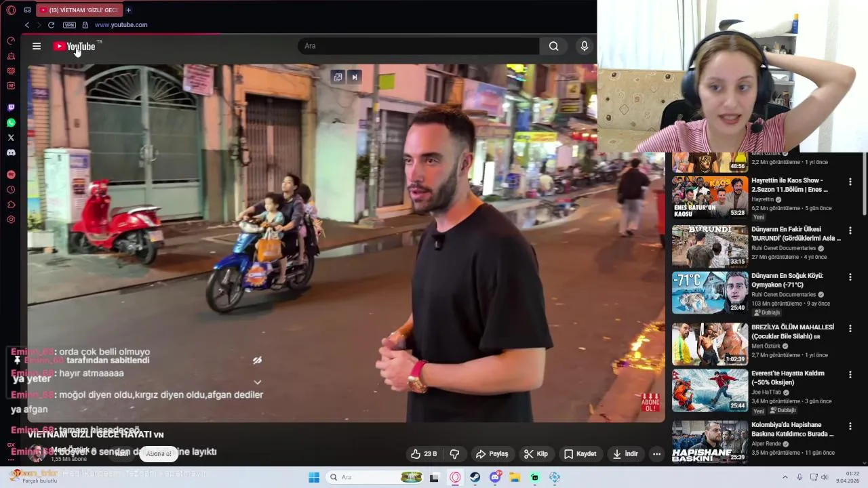Open options menu for BURUNDİ video
868x488 pixels.
pyautogui.click(x=850, y=230)
